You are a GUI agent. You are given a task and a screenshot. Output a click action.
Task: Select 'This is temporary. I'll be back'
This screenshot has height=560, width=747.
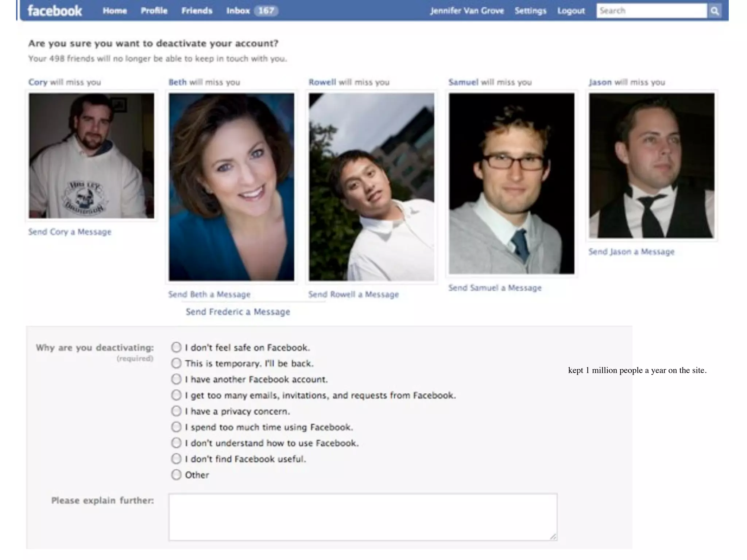176,363
